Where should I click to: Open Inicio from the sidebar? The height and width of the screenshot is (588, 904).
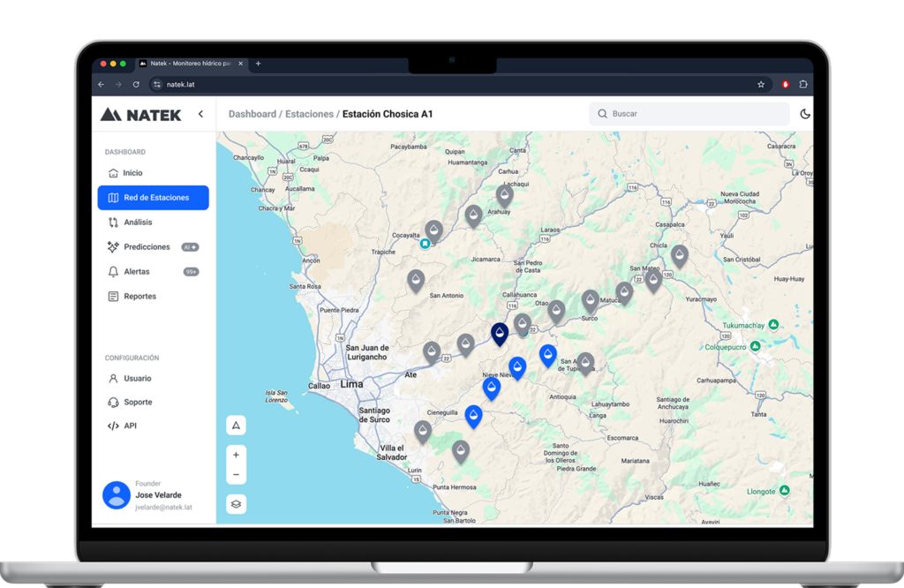coord(132,173)
